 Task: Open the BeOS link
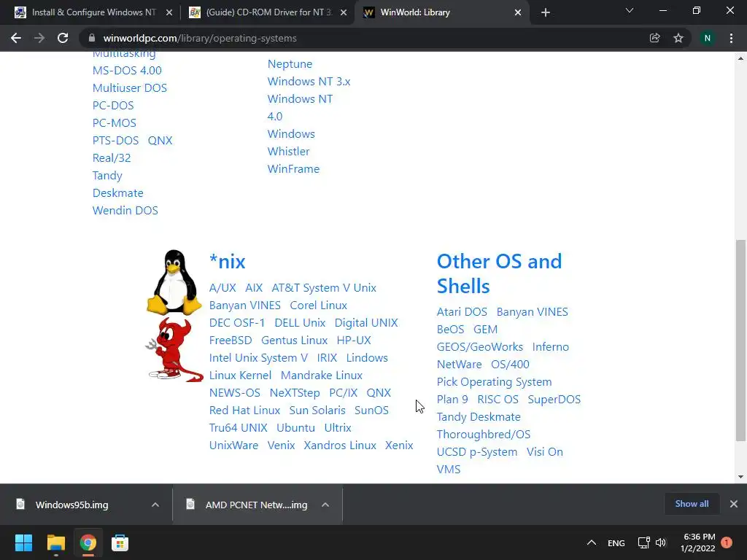coord(450,330)
